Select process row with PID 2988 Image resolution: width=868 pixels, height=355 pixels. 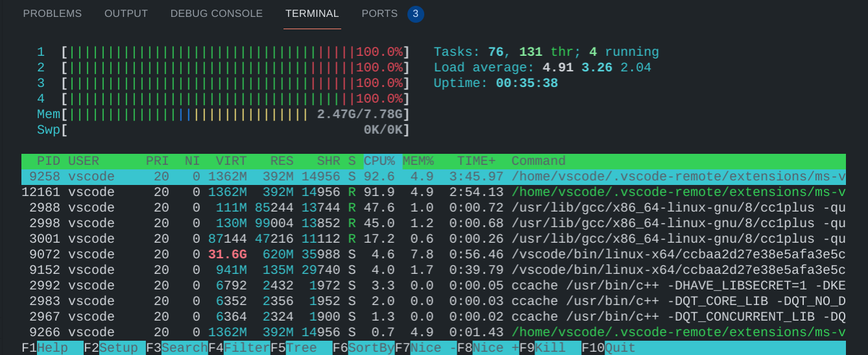point(433,208)
